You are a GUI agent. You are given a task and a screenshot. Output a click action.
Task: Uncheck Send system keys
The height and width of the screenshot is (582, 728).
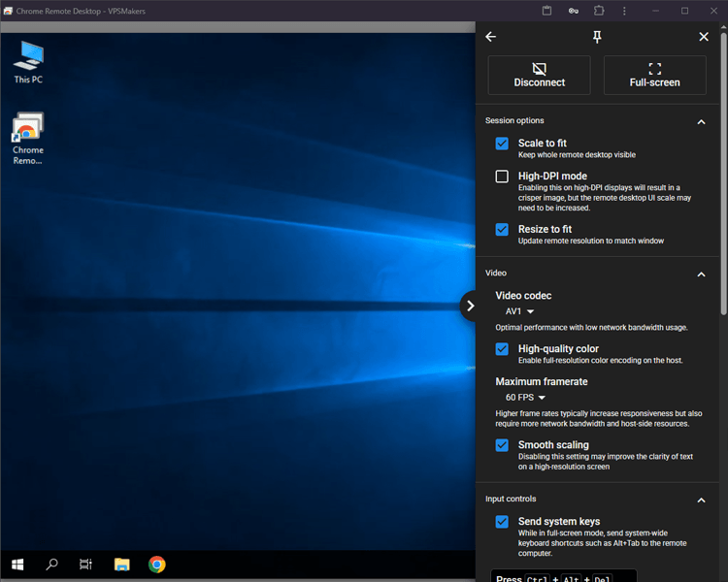[502, 522]
